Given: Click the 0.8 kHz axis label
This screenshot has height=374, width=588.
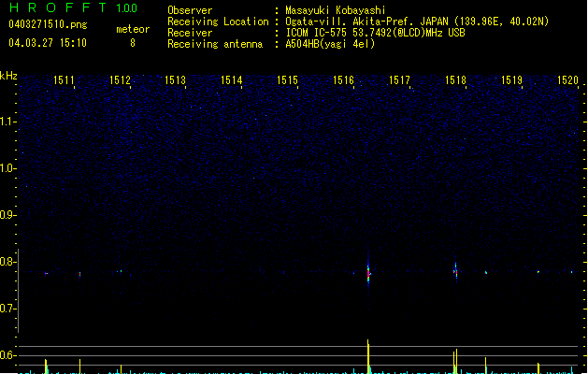Looking at the screenshot, I should point(7,262).
